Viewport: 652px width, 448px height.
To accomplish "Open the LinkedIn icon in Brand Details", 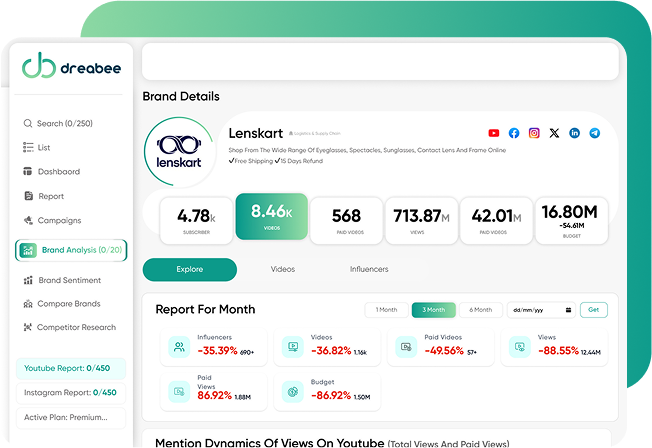I will (x=575, y=133).
